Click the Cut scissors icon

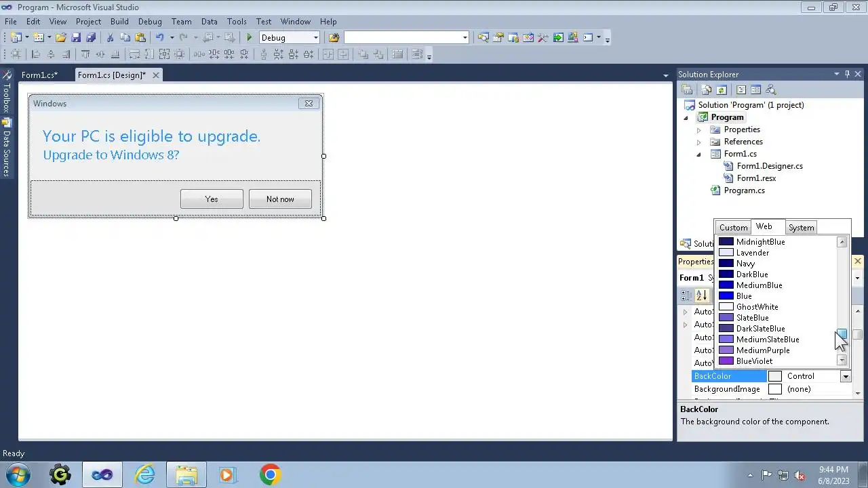(110, 38)
